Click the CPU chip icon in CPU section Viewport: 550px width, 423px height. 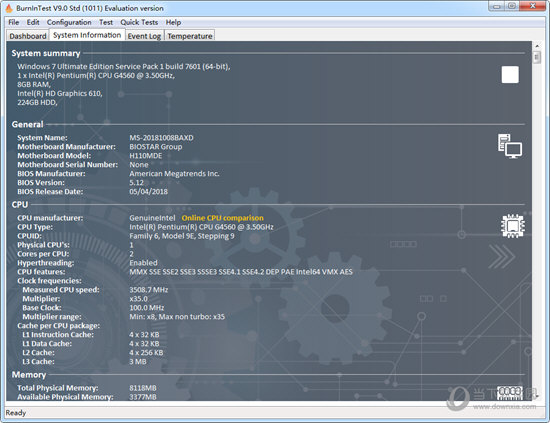point(513,226)
